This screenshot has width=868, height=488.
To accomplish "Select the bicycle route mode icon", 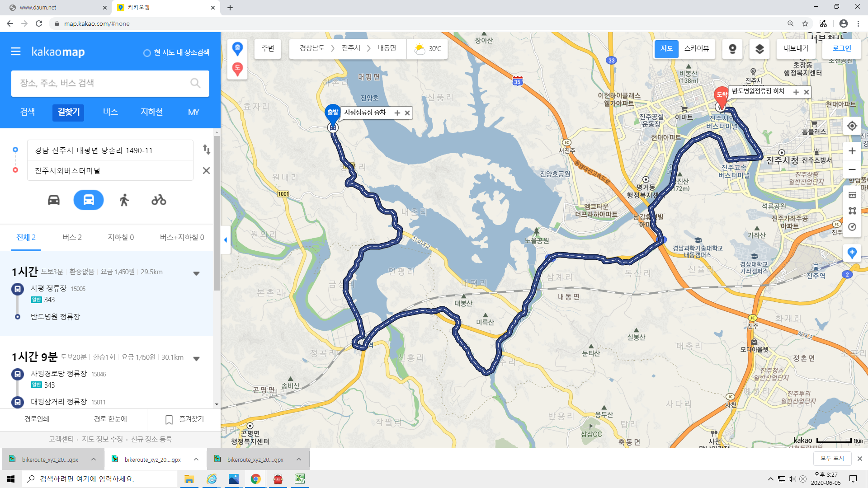I will tap(159, 200).
